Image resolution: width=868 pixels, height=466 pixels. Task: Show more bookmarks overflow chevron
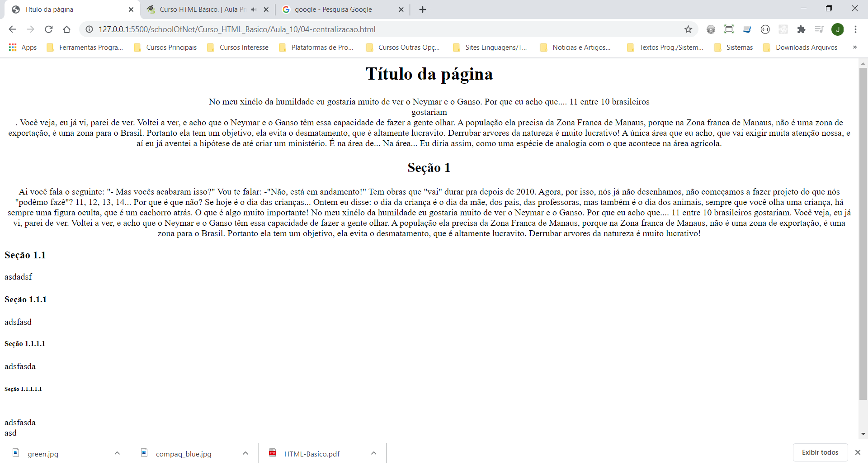click(854, 48)
